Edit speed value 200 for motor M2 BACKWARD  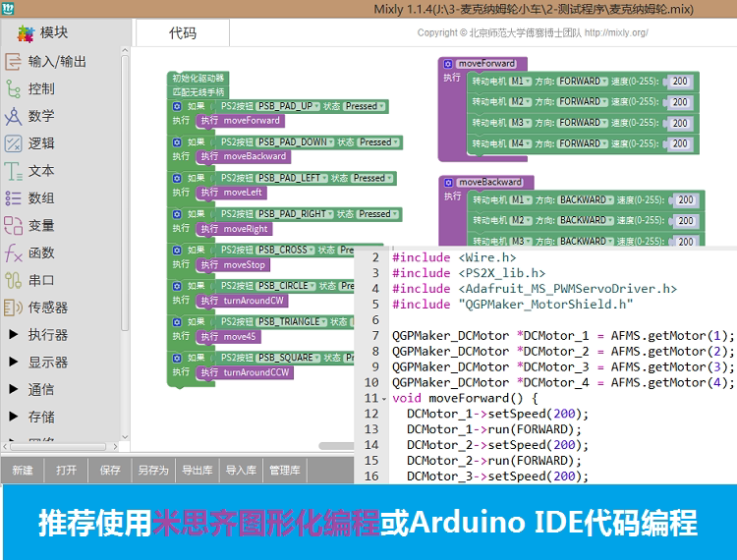click(685, 221)
